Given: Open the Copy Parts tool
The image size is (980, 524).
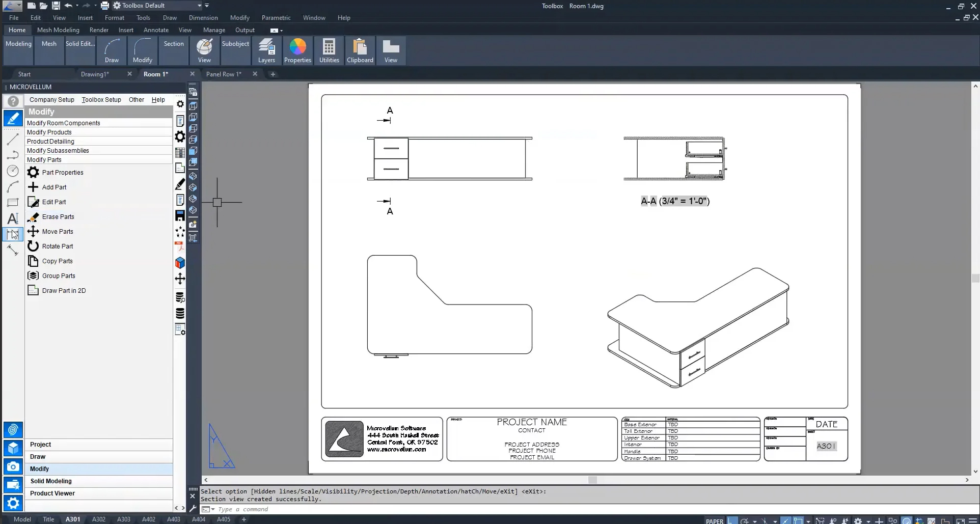Looking at the screenshot, I should click(57, 261).
